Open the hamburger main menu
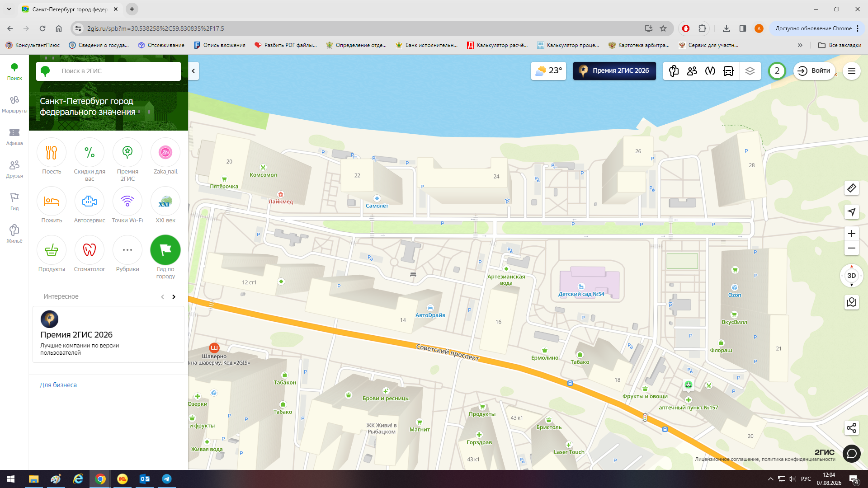Screen dimensions: 868x488 click(852, 71)
